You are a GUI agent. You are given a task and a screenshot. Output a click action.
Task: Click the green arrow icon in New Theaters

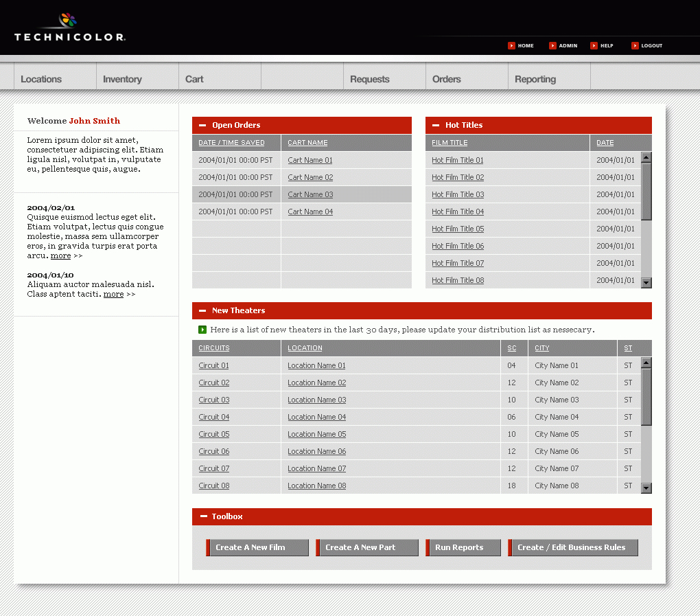pyautogui.click(x=202, y=330)
